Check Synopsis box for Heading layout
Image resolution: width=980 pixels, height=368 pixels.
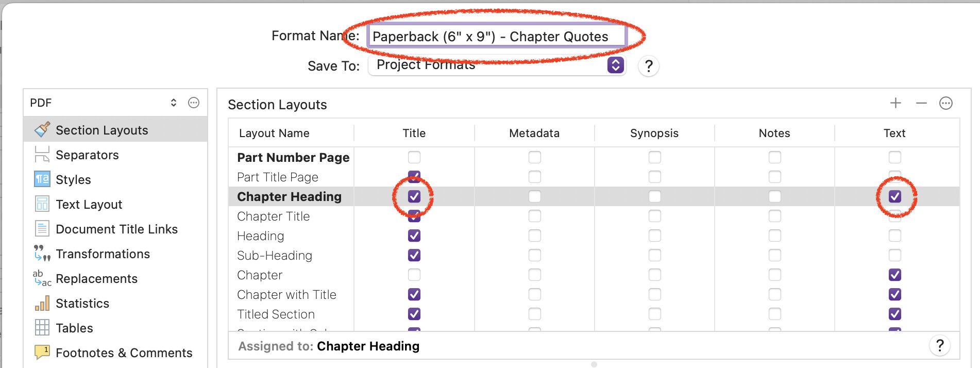point(654,236)
